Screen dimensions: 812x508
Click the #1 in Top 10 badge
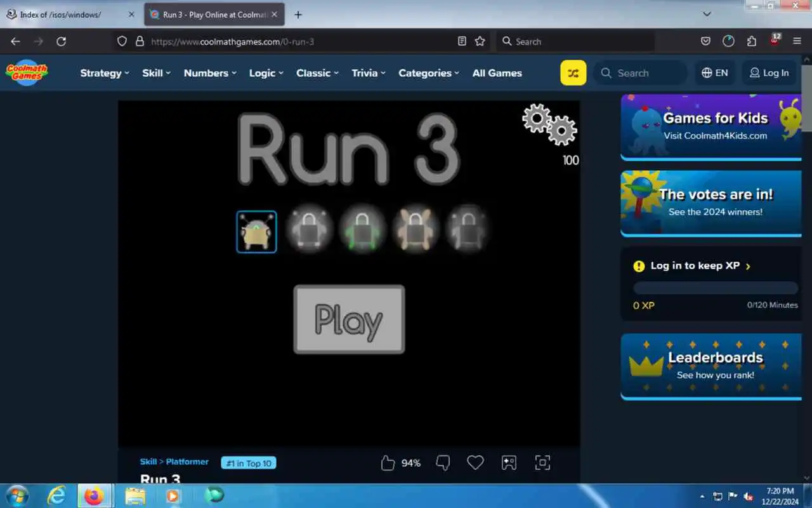coord(249,463)
